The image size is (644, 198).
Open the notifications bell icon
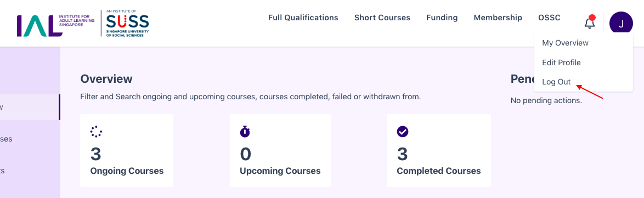(589, 23)
